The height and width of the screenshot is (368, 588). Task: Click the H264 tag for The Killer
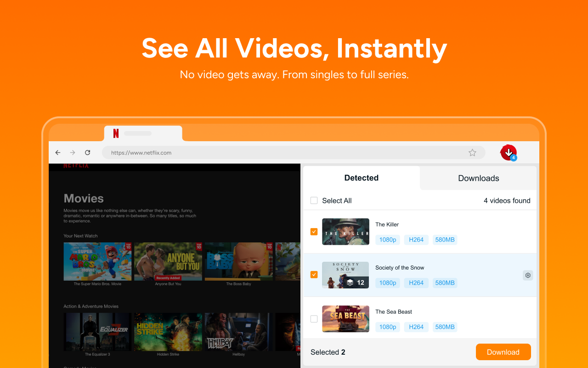pyautogui.click(x=416, y=240)
